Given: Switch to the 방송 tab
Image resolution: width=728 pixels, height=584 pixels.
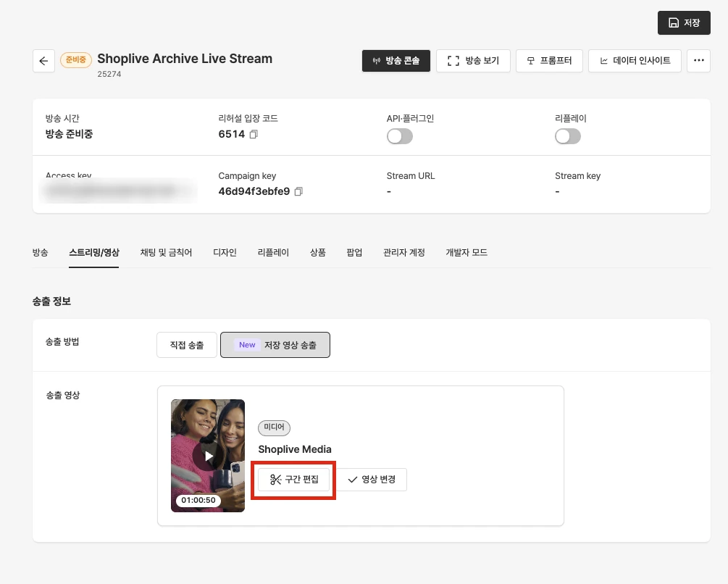Looking at the screenshot, I should [41, 253].
